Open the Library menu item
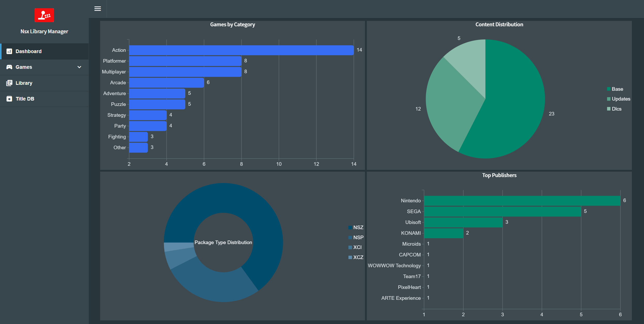The height and width of the screenshot is (324, 644). pos(44,83)
